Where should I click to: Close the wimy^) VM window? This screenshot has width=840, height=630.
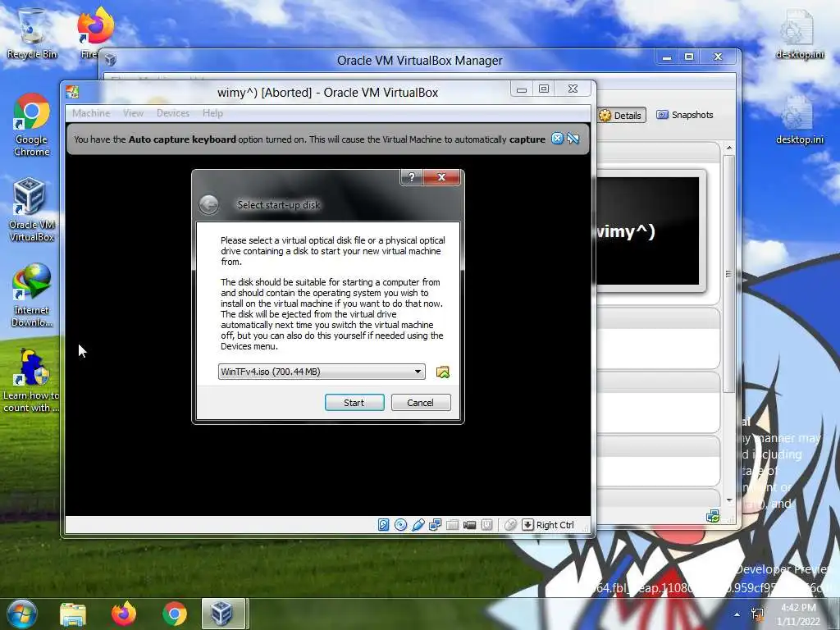tap(573, 89)
